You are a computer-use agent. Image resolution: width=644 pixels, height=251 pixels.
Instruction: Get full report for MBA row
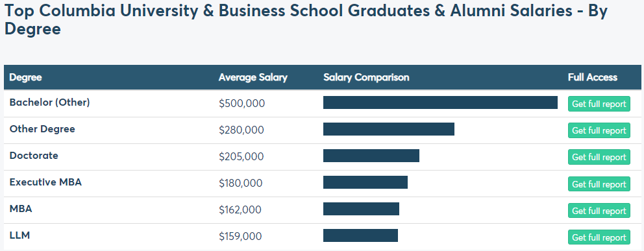599,211
